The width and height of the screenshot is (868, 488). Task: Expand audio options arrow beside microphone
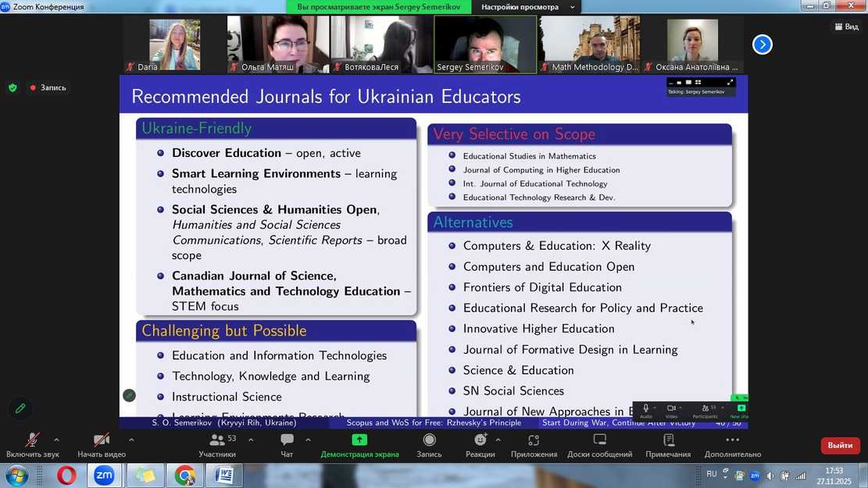(x=56, y=440)
